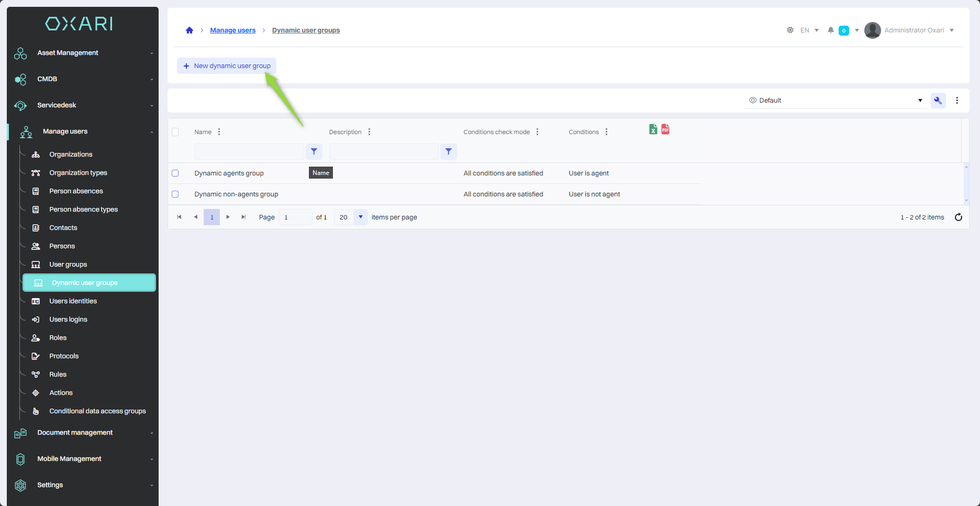Open Persons in the sidebar

point(62,246)
